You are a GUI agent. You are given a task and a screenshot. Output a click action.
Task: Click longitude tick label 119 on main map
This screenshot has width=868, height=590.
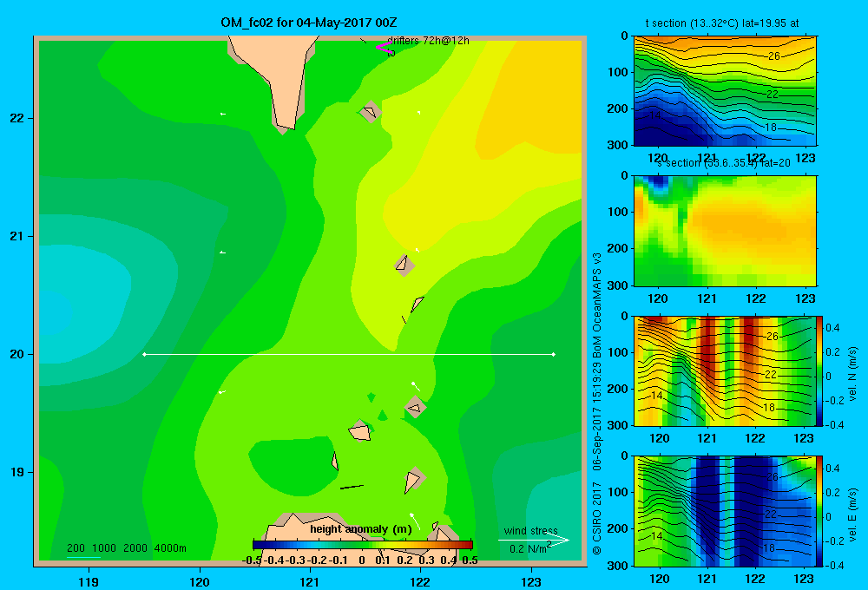[89, 581]
